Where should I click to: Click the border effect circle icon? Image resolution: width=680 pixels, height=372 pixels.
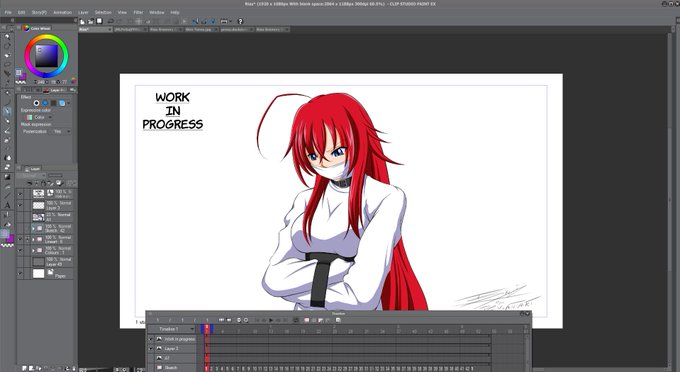coord(36,103)
